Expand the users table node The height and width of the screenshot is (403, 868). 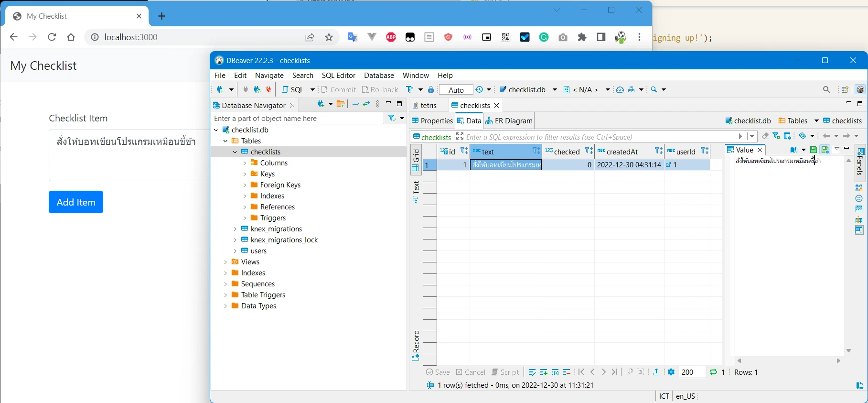[x=235, y=251]
